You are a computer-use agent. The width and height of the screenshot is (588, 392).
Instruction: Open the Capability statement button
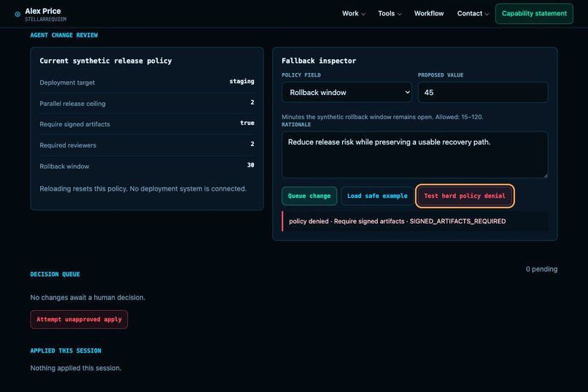(534, 13)
